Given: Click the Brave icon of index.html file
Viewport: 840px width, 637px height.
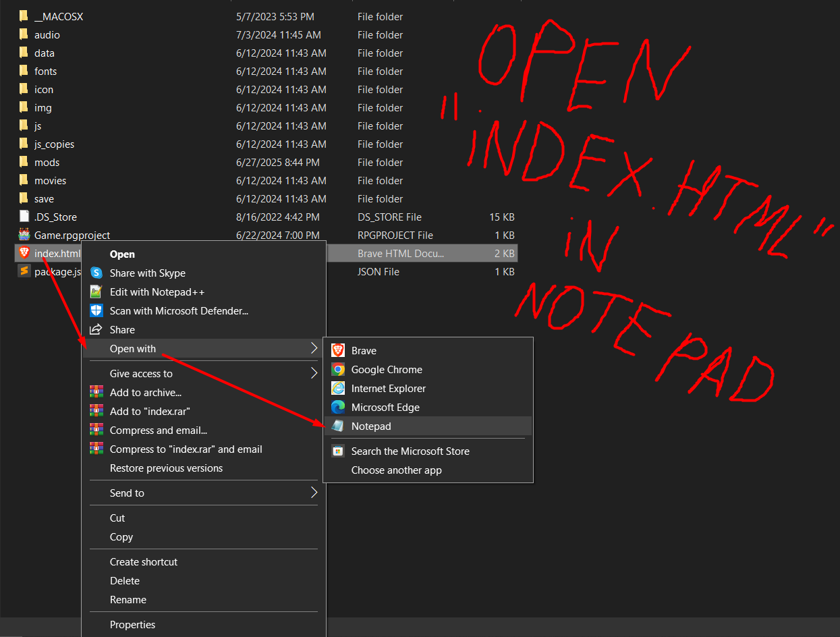Looking at the screenshot, I should (x=24, y=253).
